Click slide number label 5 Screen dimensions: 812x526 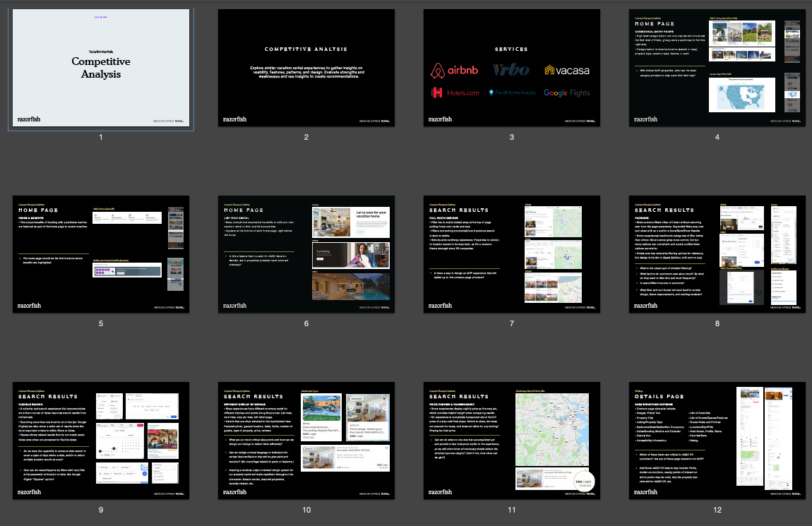point(101,323)
